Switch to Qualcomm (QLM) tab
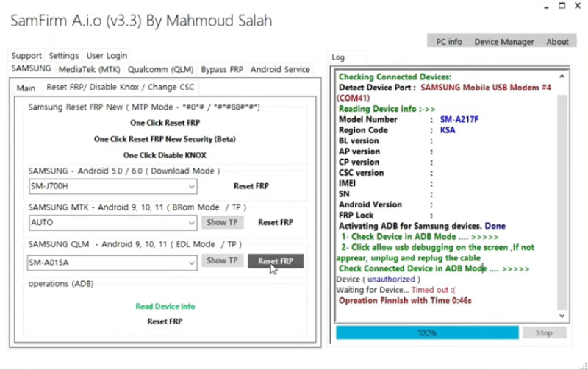Viewport: 588px width, 370px height. coord(160,70)
